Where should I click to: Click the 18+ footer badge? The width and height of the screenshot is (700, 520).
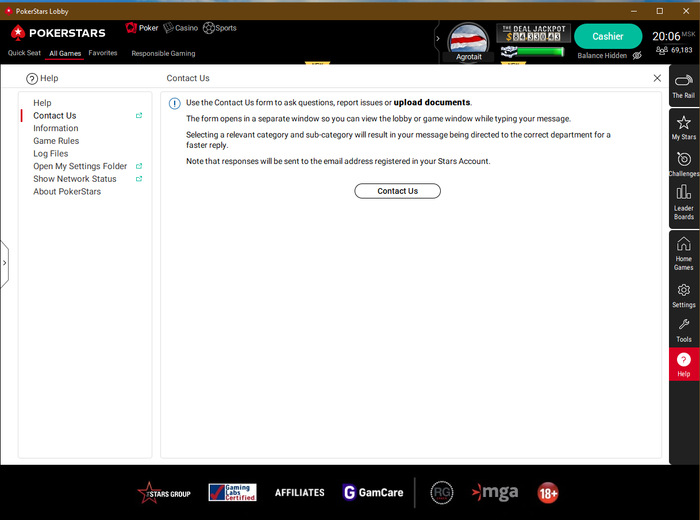pyautogui.click(x=548, y=493)
